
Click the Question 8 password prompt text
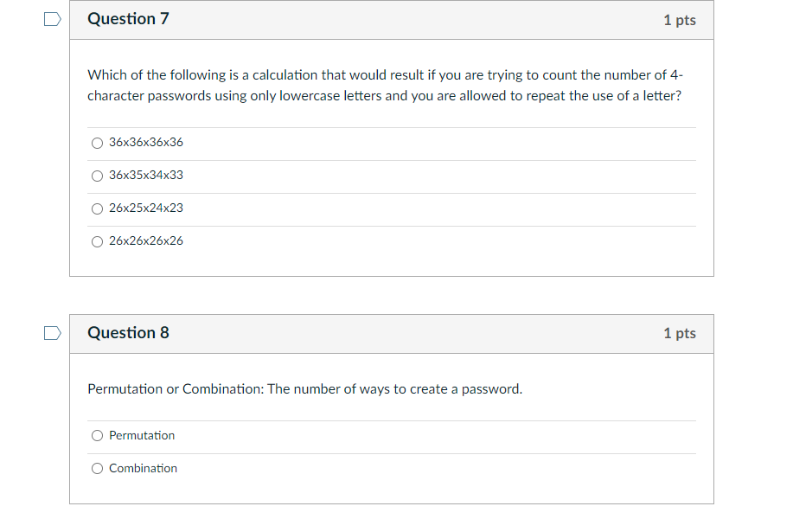pyautogui.click(x=304, y=388)
